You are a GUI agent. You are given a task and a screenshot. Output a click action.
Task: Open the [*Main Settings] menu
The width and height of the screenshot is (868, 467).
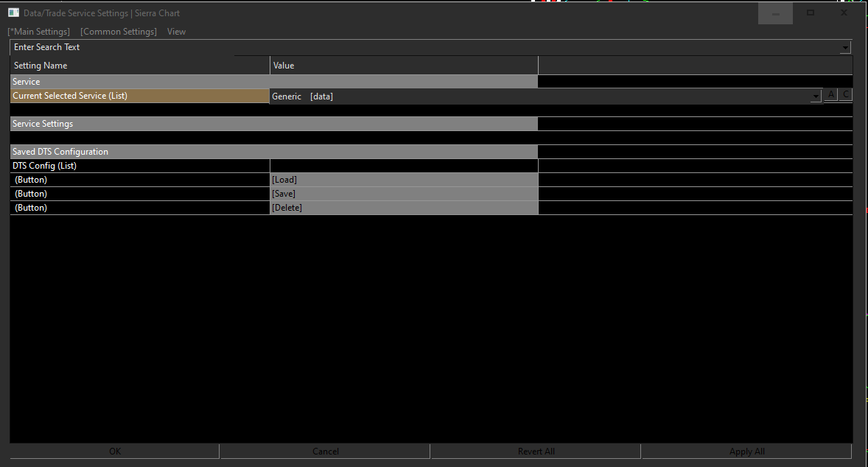pyautogui.click(x=39, y=32)
